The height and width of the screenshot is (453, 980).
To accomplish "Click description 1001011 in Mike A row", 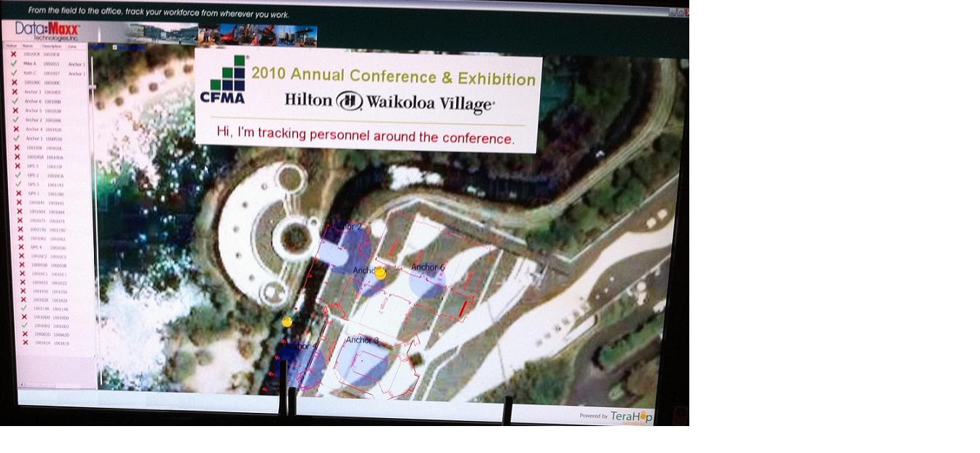I will click(51, 64).
